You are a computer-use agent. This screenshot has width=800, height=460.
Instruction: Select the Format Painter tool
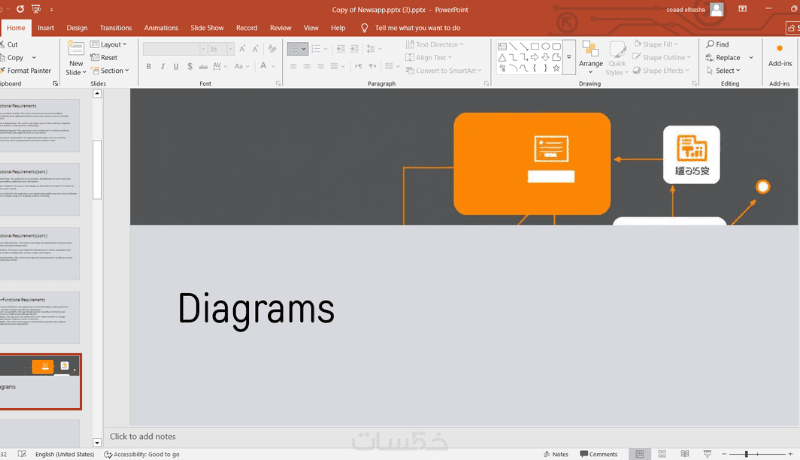pyautogui.click(x=26, y=70)
